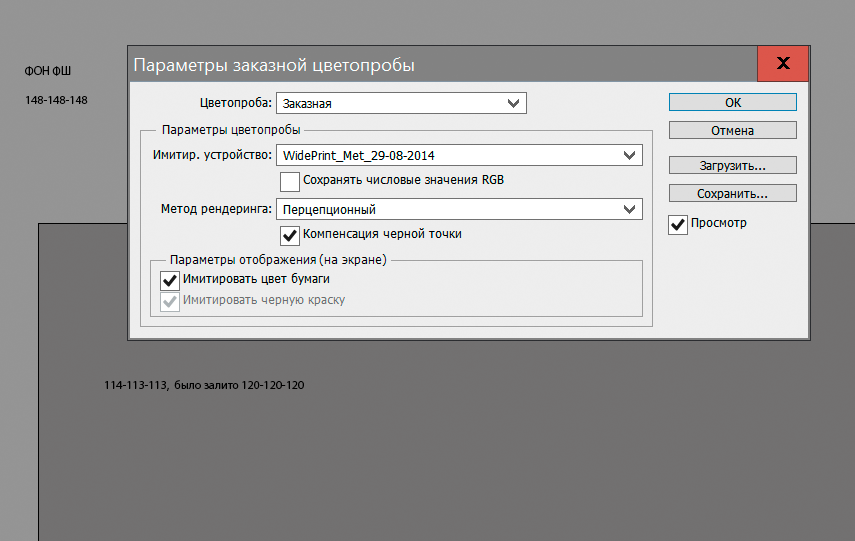Open the Цветопроба dropdown set to Заказная
The width and height of the screenshot is (855, 541).
click(x=401, y=103)
